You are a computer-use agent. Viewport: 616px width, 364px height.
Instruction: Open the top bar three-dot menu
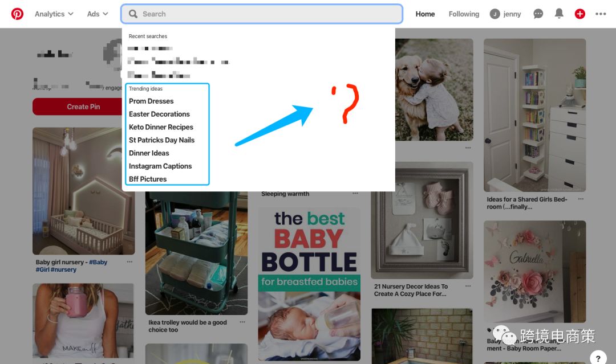coord(601,14)
